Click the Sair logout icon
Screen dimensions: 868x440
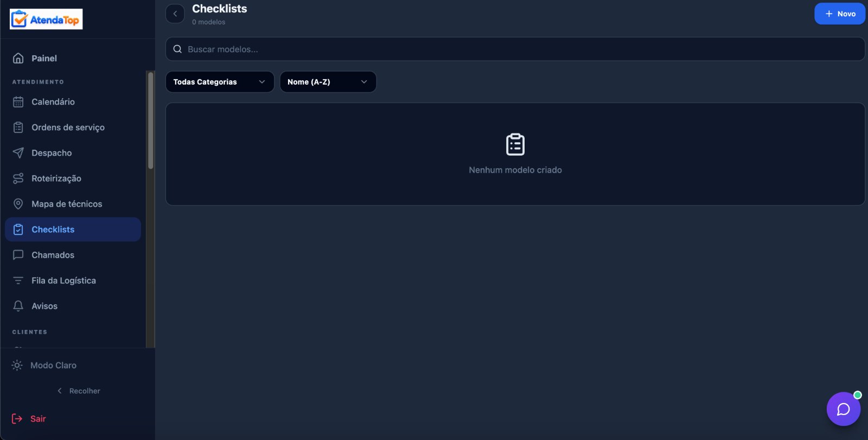[x=17, y=418]
